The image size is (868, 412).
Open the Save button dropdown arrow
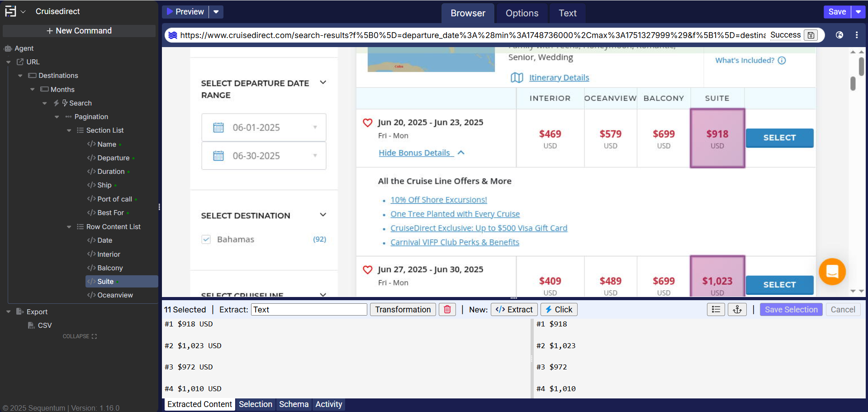858,12
